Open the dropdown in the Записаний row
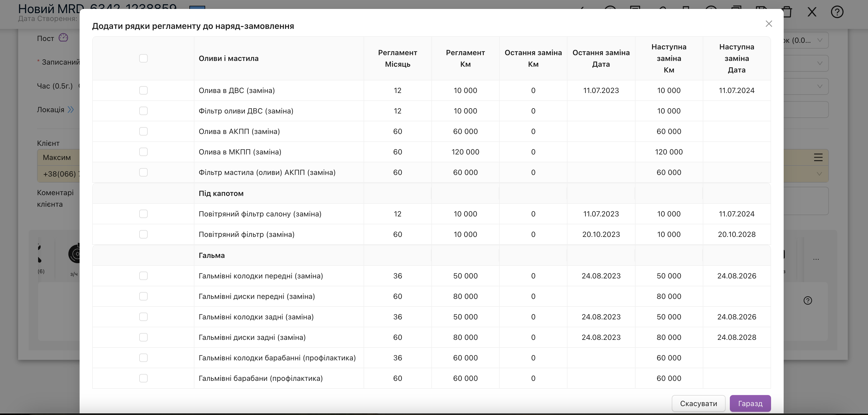The width and height of the screenshot is (868, 415). (x=806, y=63)
